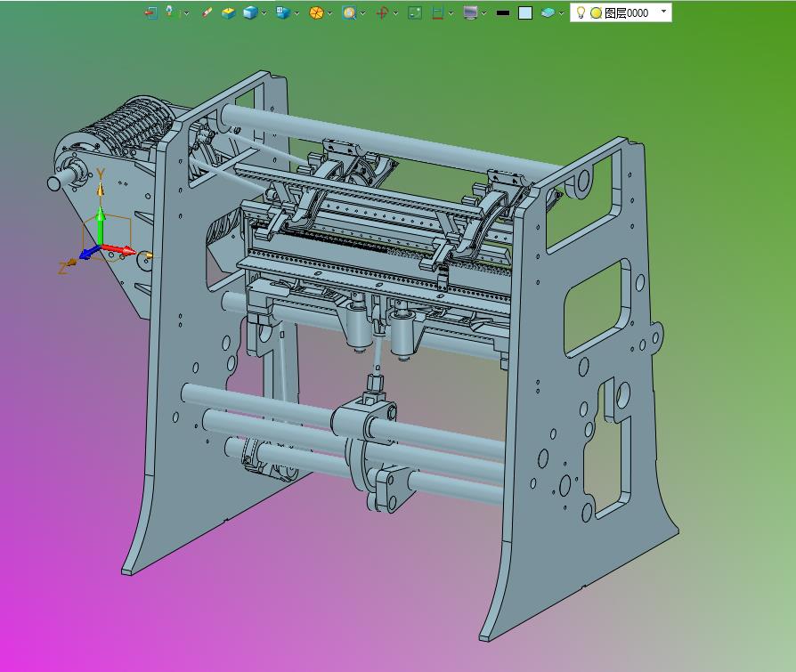Click the teal layer slab icon
Screen dimensions: 796x672
click(548, 12)
